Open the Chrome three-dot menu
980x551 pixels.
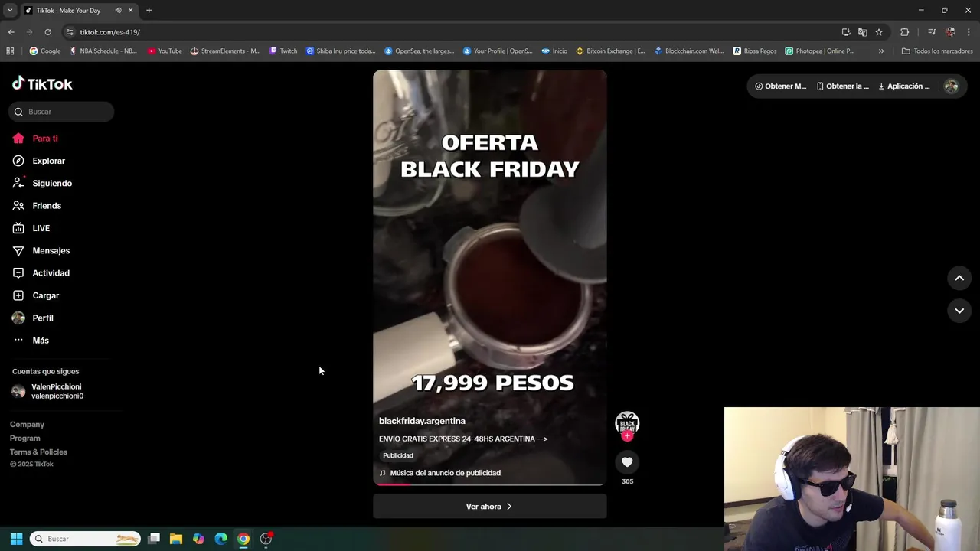click(969, 32)
